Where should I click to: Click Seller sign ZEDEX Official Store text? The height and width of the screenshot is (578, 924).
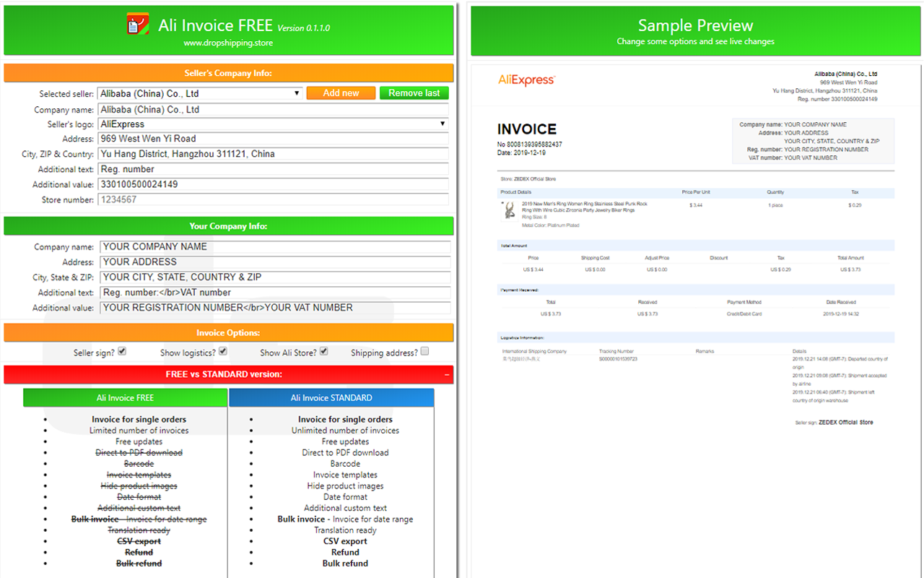(x=834, y=423)
